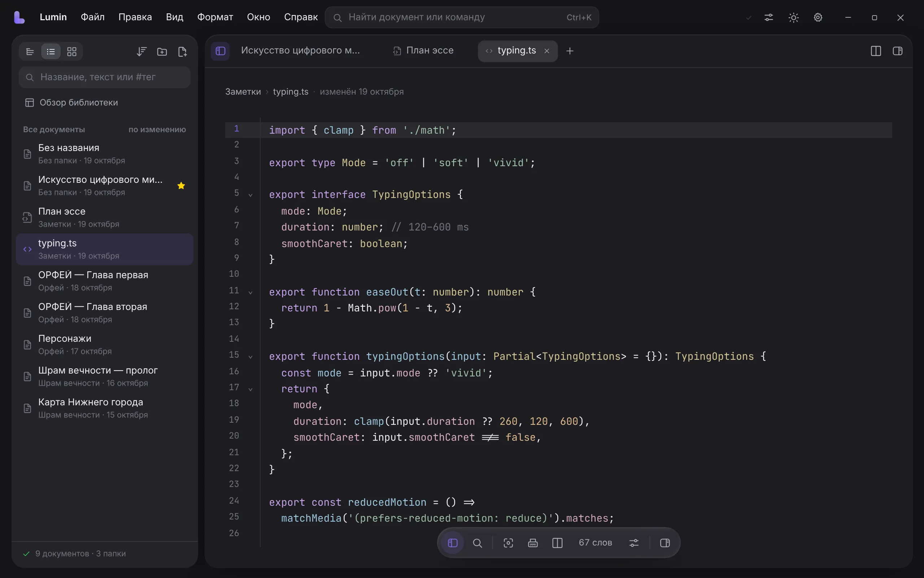924x578 pixels.
Task: Switch sidebar to outline view
Action: 30,52
